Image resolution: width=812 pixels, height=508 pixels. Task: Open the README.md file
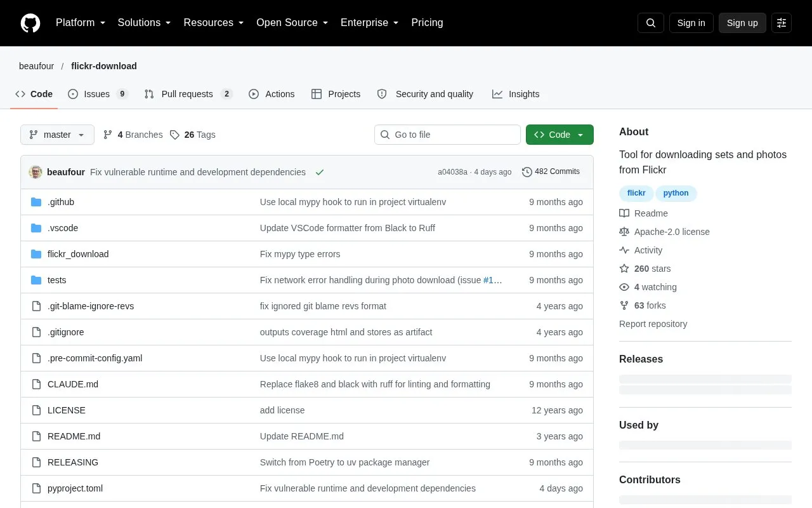[x=74, y=436]
